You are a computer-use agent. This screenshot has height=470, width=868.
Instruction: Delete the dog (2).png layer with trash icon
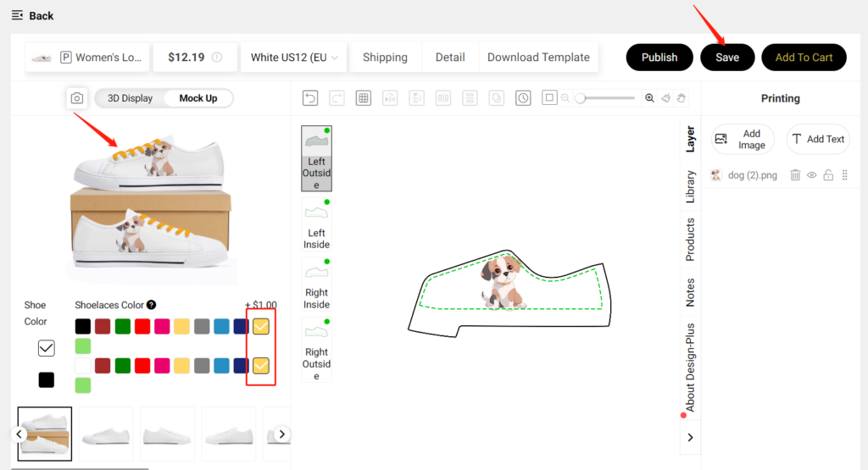(x=795, y=174)
